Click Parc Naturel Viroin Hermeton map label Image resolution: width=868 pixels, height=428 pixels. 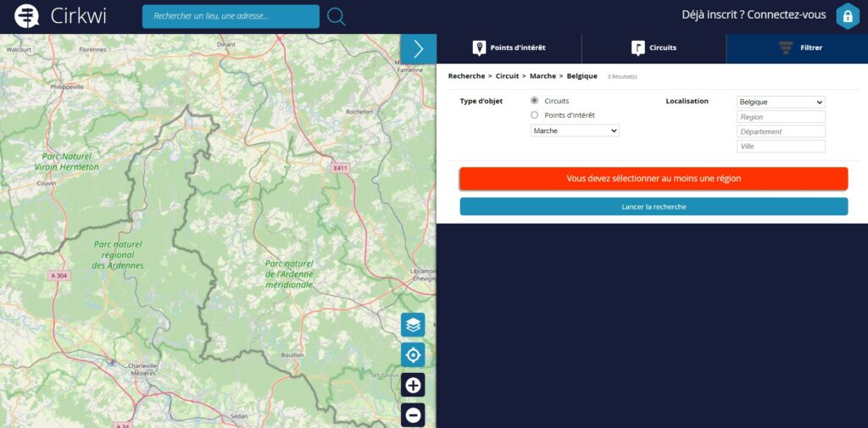pos(66,162)
